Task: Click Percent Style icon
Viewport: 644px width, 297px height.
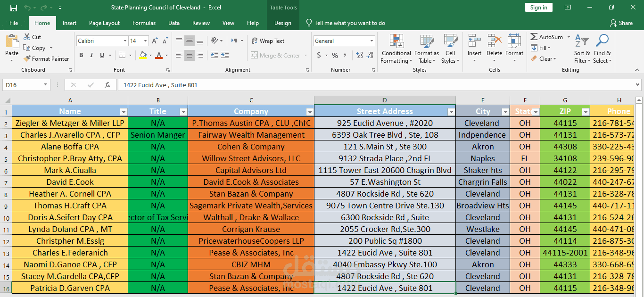Action: (x=335, y=56)
